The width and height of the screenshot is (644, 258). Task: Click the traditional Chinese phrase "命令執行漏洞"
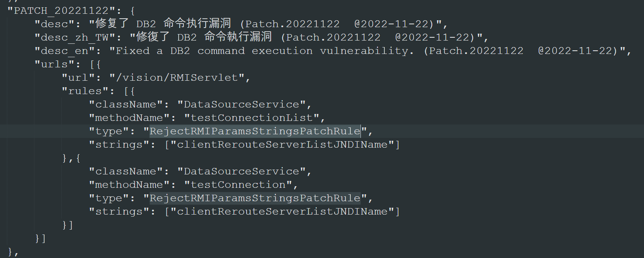(x=238, y=37)
